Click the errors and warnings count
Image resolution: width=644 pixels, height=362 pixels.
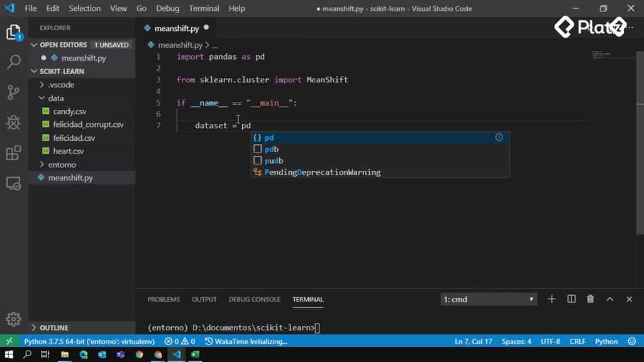click(x=179, y=341)
